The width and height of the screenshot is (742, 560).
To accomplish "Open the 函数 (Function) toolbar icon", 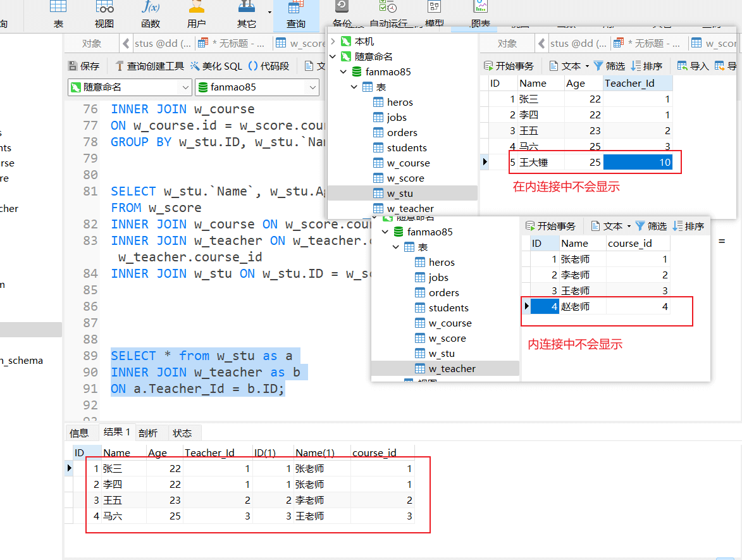I will click(x=151, y=14).
